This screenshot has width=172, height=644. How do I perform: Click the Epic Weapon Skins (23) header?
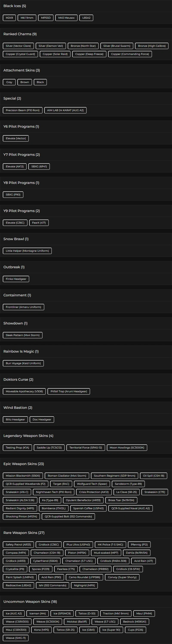click(24, 464)
